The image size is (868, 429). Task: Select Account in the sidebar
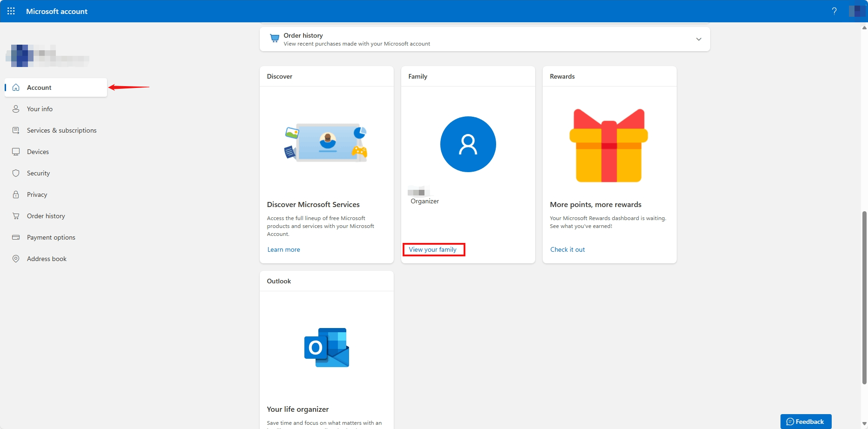(56, 87)
